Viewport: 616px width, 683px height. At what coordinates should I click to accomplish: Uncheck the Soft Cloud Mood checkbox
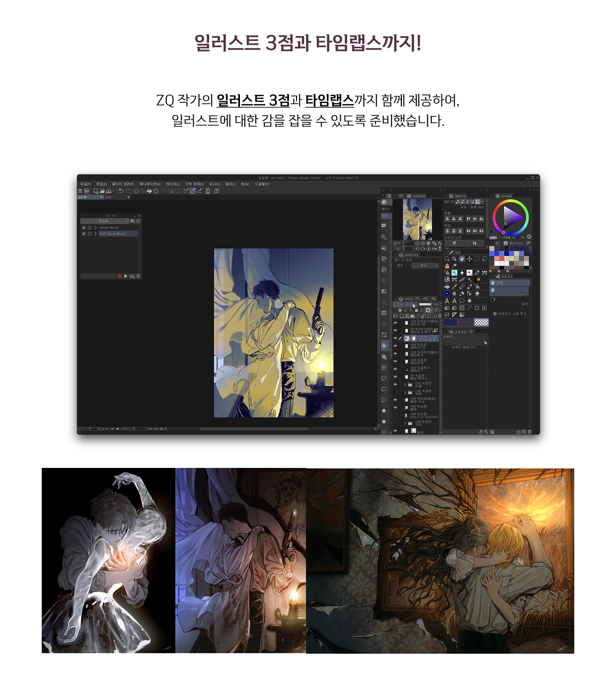click(83, 233)
